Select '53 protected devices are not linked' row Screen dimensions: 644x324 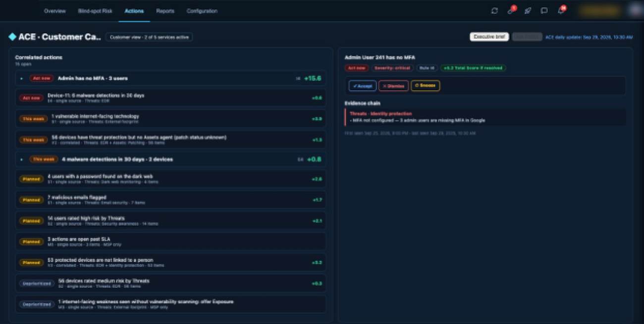170,262
